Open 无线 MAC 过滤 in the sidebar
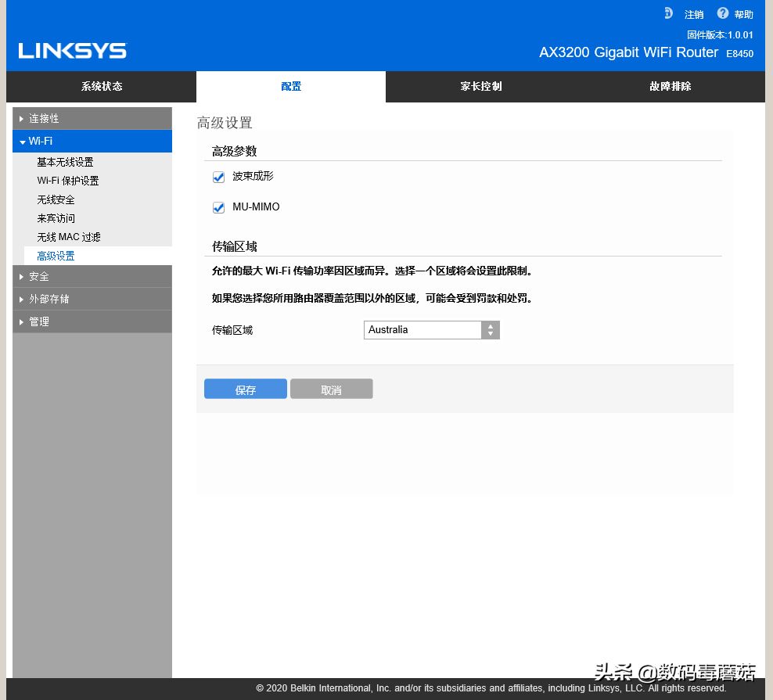The height and width of the screenshot is (700, 773). (x=69, y=237)
